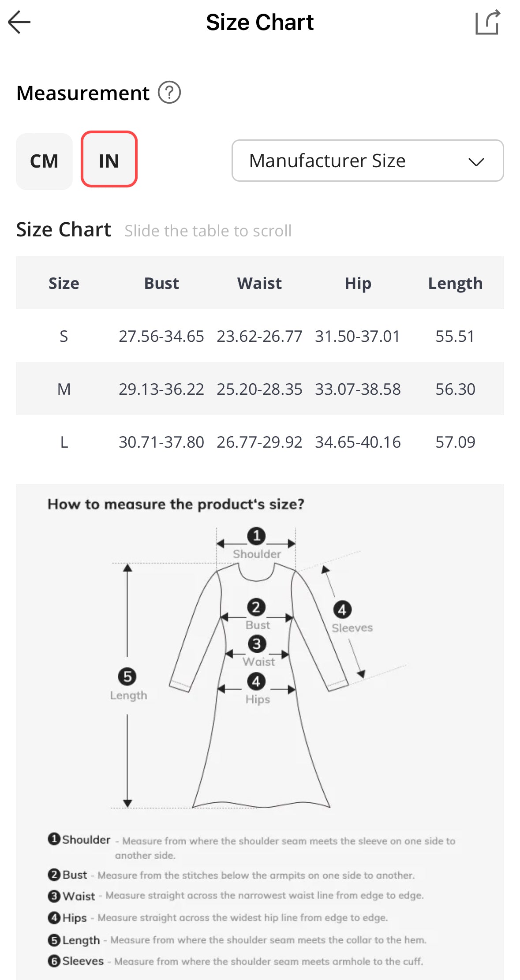The width and height of the screenshot is (520, 980).
Task: Click the Bust column header
Action: (161, 283)
